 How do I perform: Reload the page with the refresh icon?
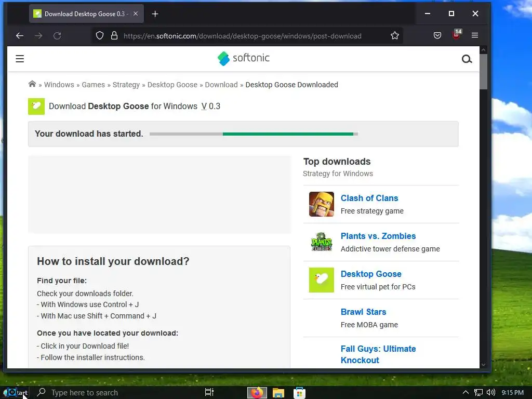tap(57, 36)
